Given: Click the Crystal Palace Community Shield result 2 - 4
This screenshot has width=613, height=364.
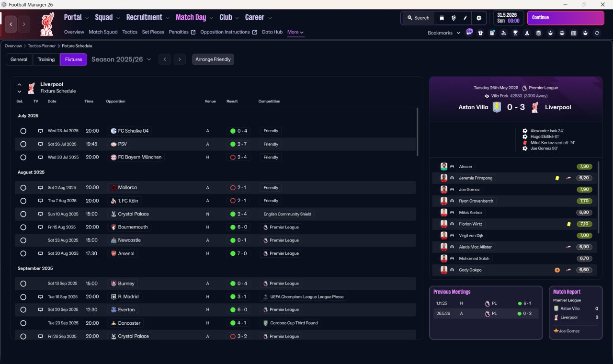Looking at the screenshot, I should click(238, 214).
